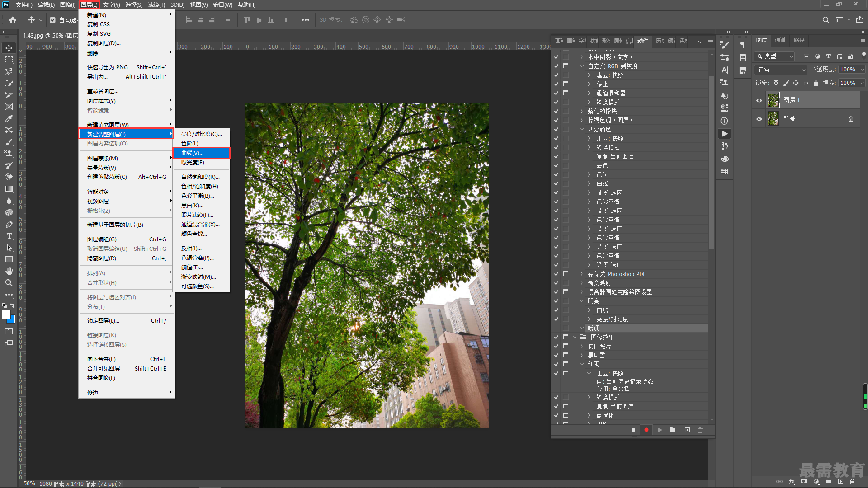Select the Gradient tool
The image size is (868, 488).
(9, 189)
